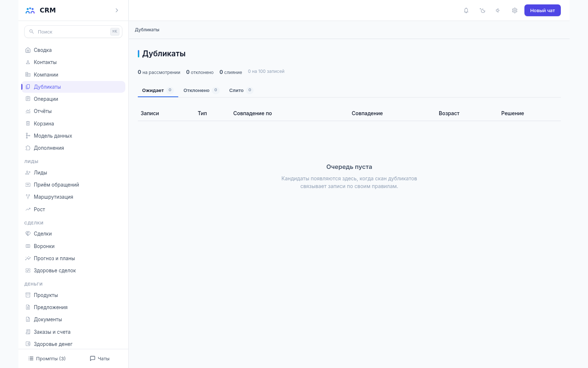Toggle dark mode moon icon

coord(483,10)
